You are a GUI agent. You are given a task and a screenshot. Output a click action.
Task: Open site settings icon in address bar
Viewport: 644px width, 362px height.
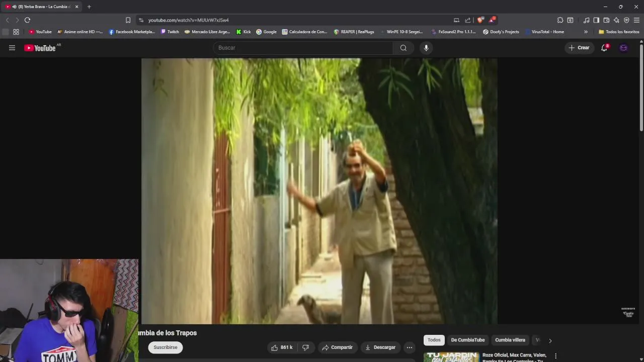[141, 20]
